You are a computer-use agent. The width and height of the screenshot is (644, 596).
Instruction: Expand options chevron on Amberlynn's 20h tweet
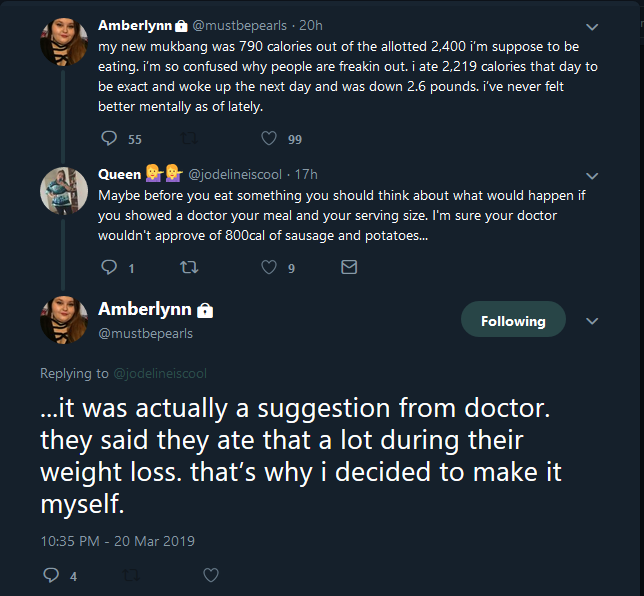pos(592,27)
